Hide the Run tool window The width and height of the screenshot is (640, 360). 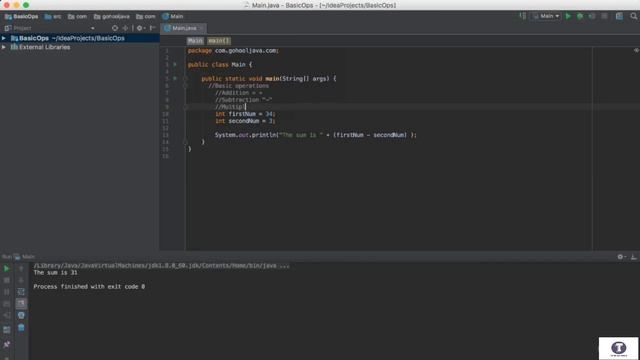click(633, 257)
